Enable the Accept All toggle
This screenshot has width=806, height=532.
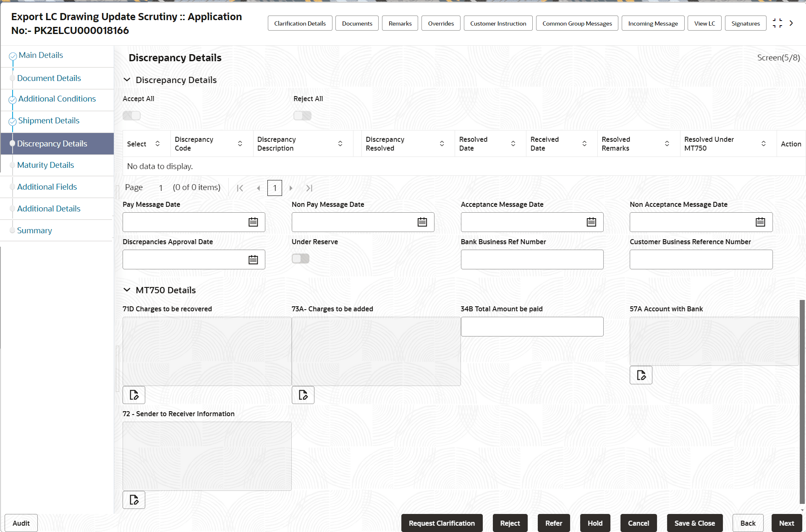pyautogui.click(x=131, y=115)
